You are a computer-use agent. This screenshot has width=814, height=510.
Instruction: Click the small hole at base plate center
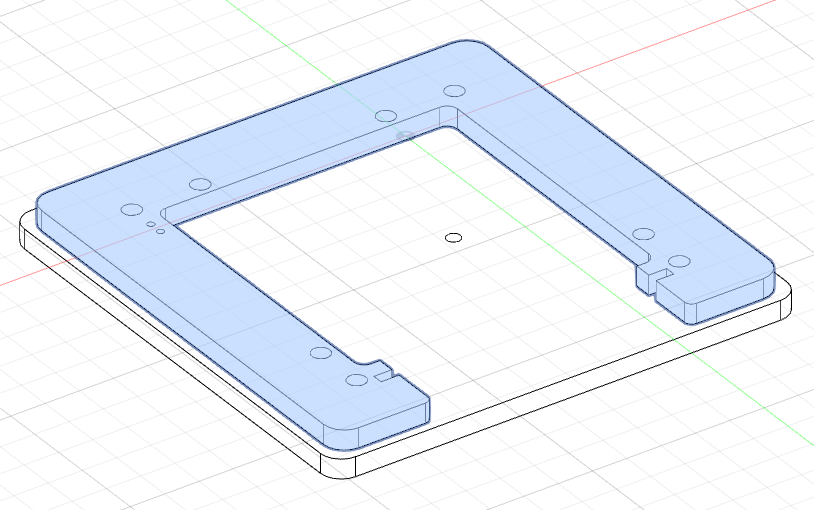[x=453, y=237]
